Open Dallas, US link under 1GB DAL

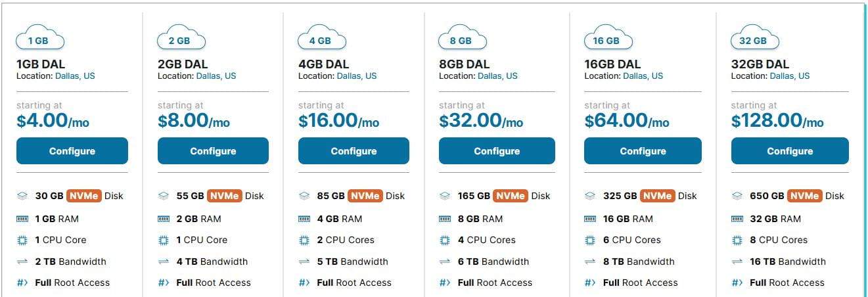[75, 76]
